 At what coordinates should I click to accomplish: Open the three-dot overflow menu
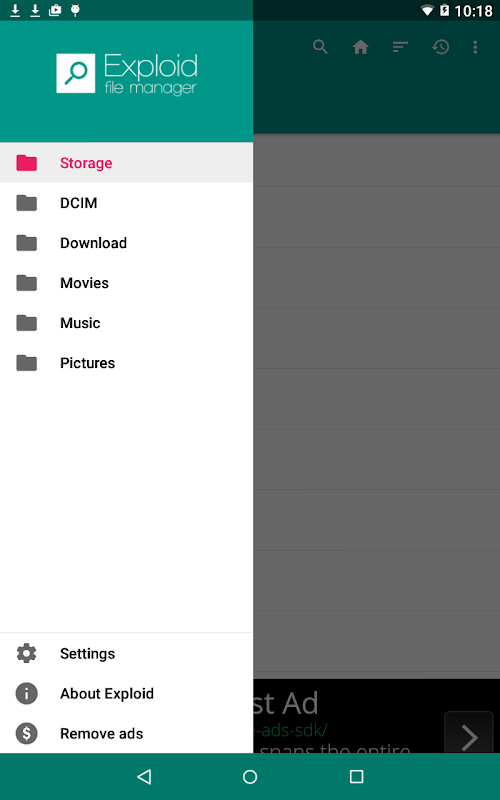[475, 47]
